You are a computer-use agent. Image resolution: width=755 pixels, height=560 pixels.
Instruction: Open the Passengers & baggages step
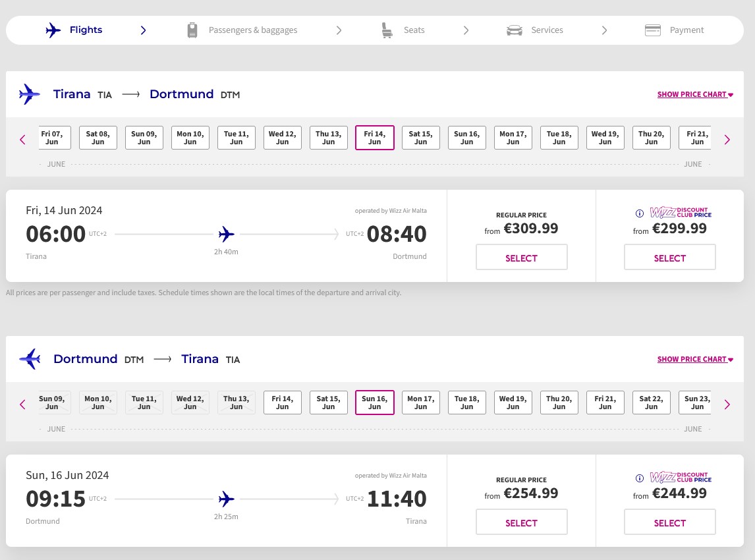coord(252,30)
